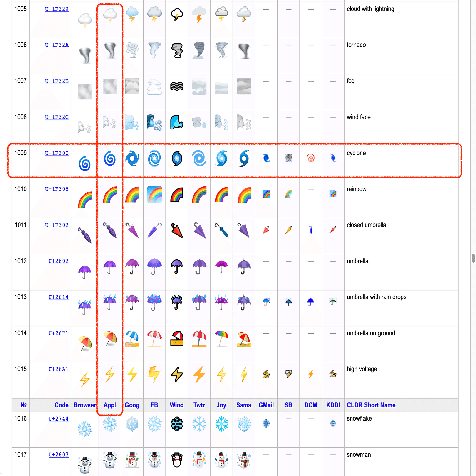Click the GMail umbrella with rain drops emoji
Image resolution: width=476 pixels, height=476 pixels.
click(x=266, y=302)
